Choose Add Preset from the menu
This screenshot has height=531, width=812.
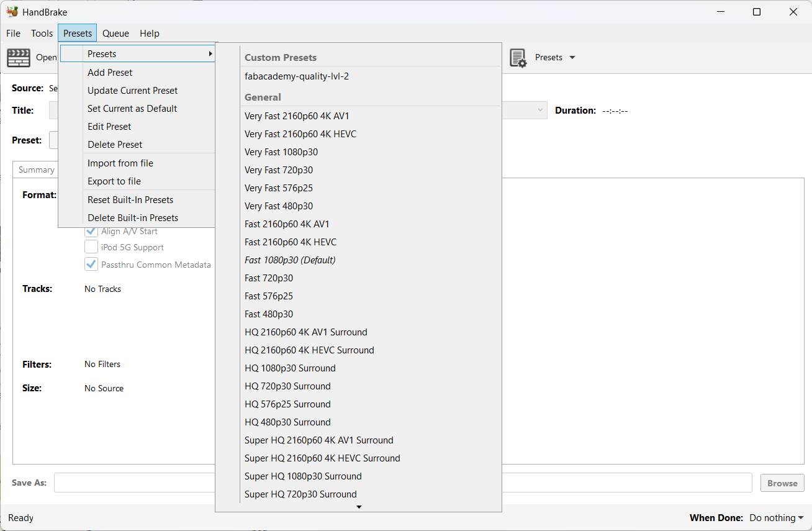click(137, 73)
